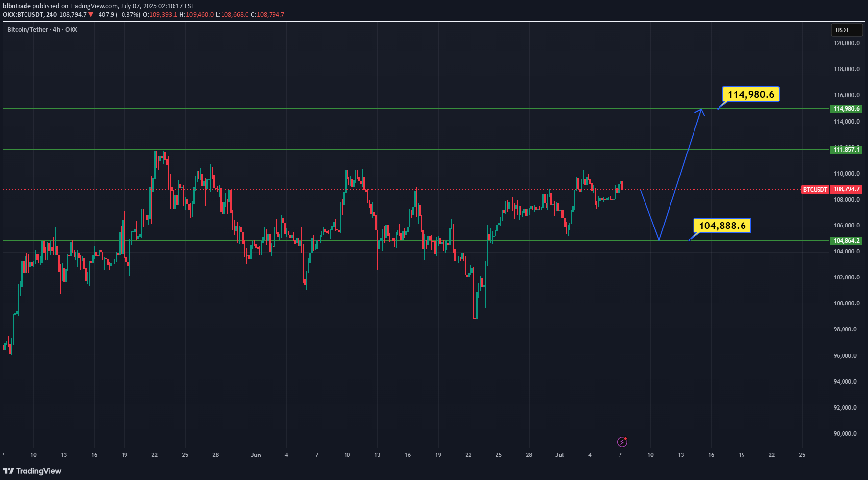Open the blbntrade author name
Image resolution: width=868 pixels, height=480 pixels.
coord(17,6)
